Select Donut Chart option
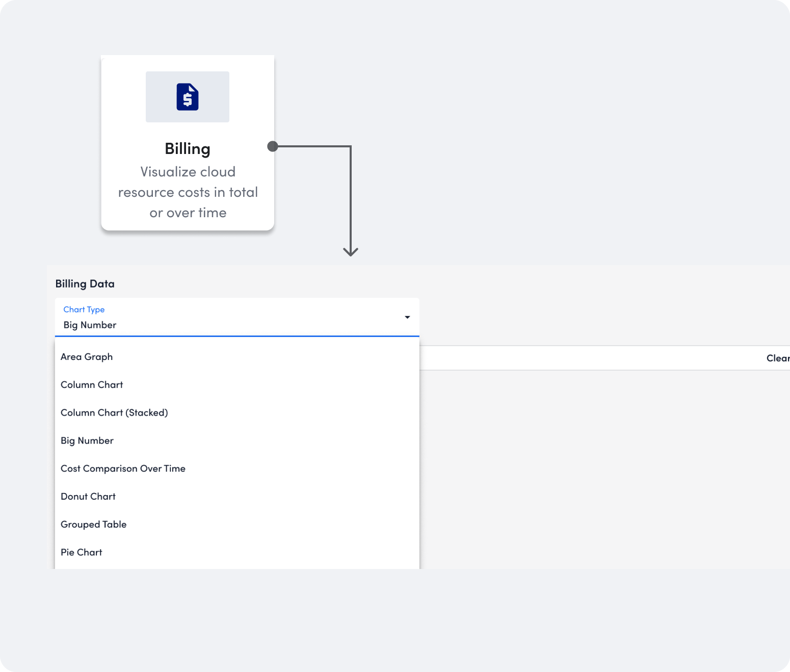This screenshot has height=672, width=790. 237,497
